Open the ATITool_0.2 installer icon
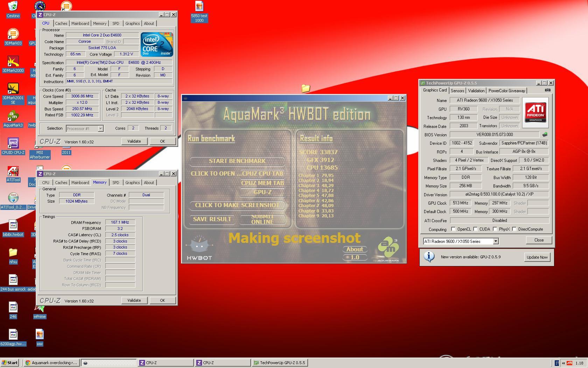The image size is (588, 368). [x=13, y=198]
